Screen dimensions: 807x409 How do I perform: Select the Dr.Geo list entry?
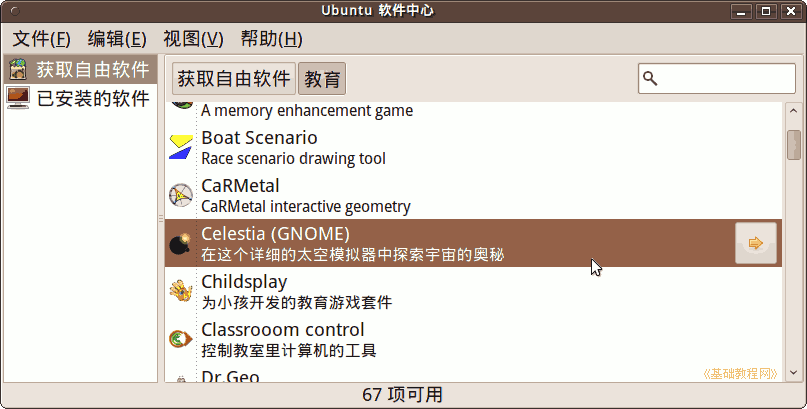coord(473,376)
